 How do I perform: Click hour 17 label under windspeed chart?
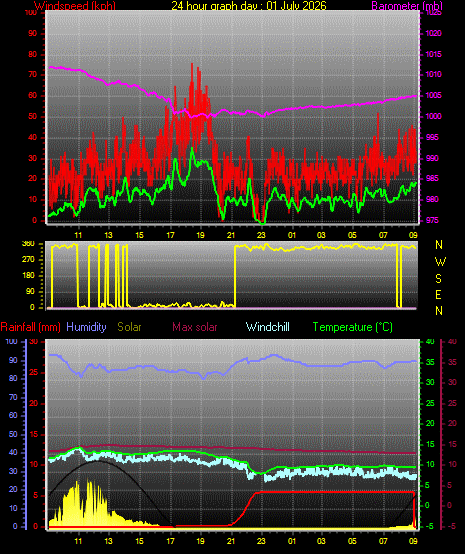coord(170,235)
